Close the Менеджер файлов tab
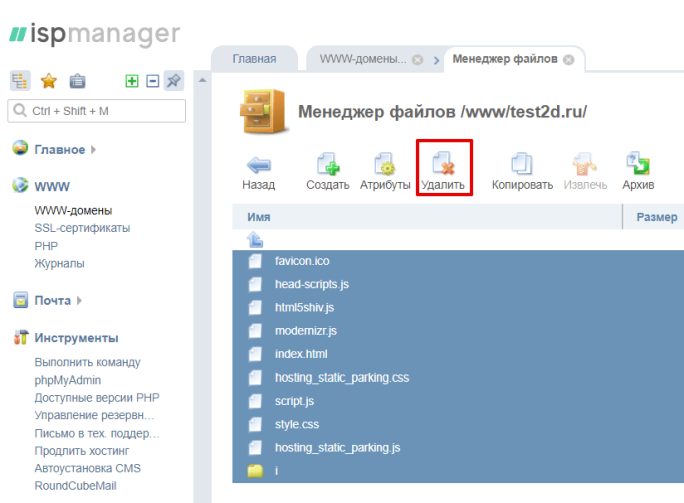Image resolution: width=684 pixels, height=503 pixels. click(x=568, y=60)
